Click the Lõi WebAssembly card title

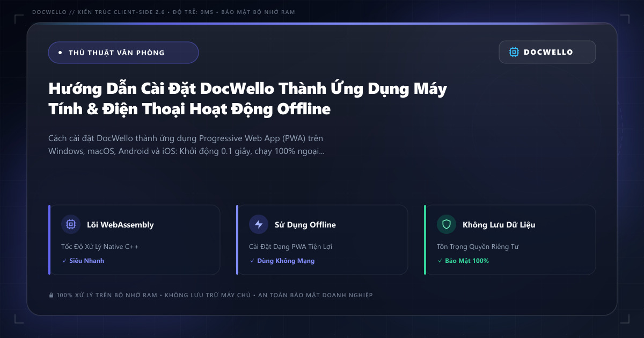tap(120, 225)
